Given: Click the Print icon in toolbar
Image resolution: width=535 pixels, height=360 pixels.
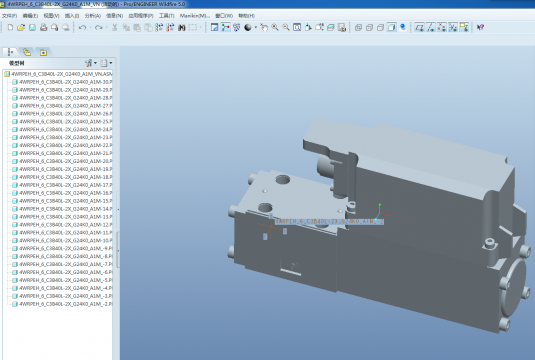Looking at the screenshot, I should pos(43,27).
